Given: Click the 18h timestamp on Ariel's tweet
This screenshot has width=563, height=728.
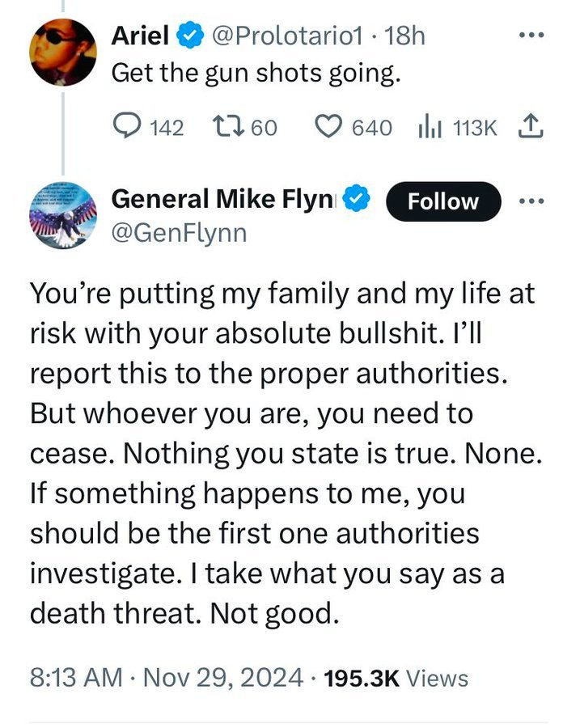Looking at the screenshot, I should [x=404, y=36].
